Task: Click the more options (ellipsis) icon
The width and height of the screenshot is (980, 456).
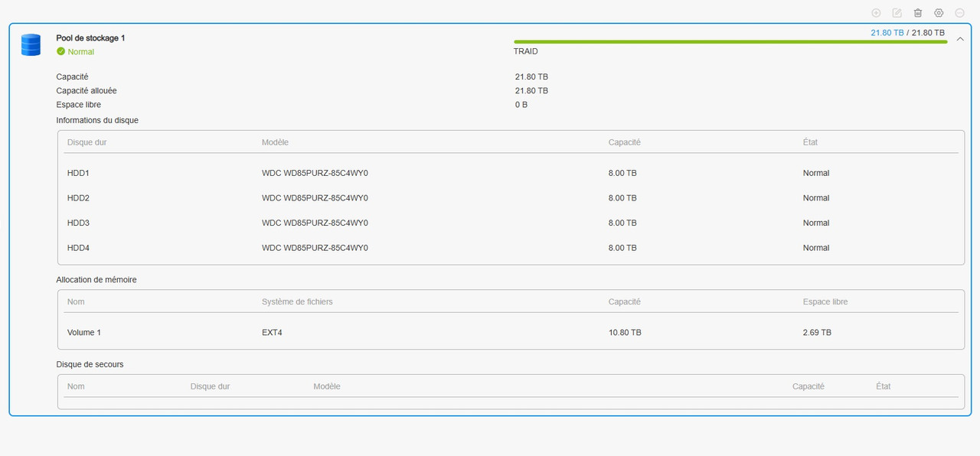Action: (959, 13)
